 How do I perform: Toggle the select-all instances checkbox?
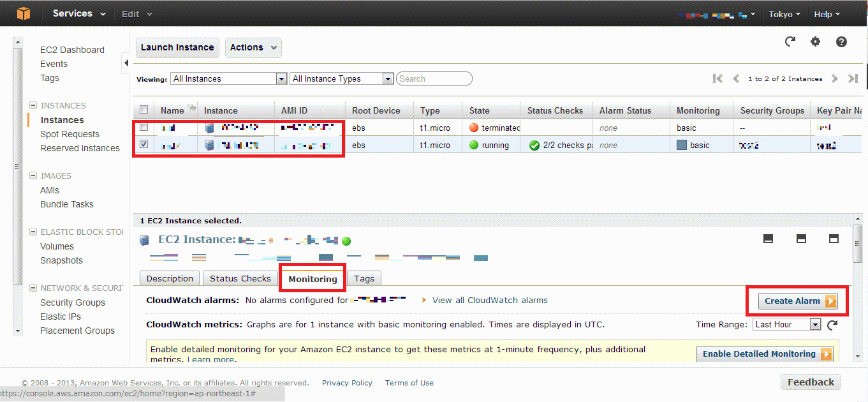click(143, 110)
